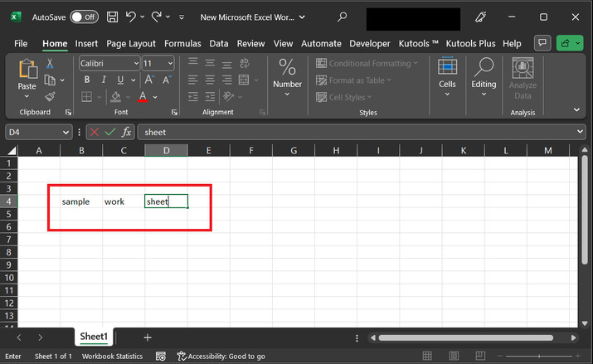The height and width of the screenshot is (364, 593).
Task: Click the Save icon in title bar
Action: [x=112, y=17]
